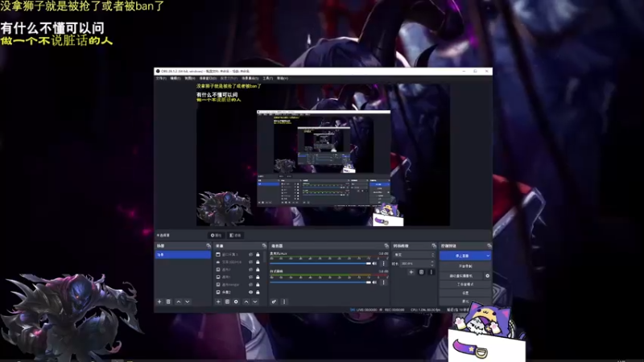Click the OBS preview canvas area

(x=323, y=154)
